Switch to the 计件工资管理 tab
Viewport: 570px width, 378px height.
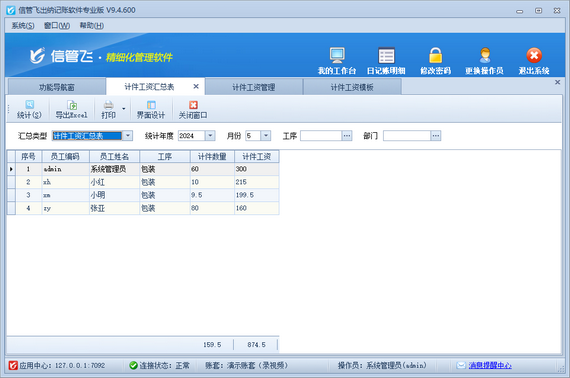pos(254,87)
